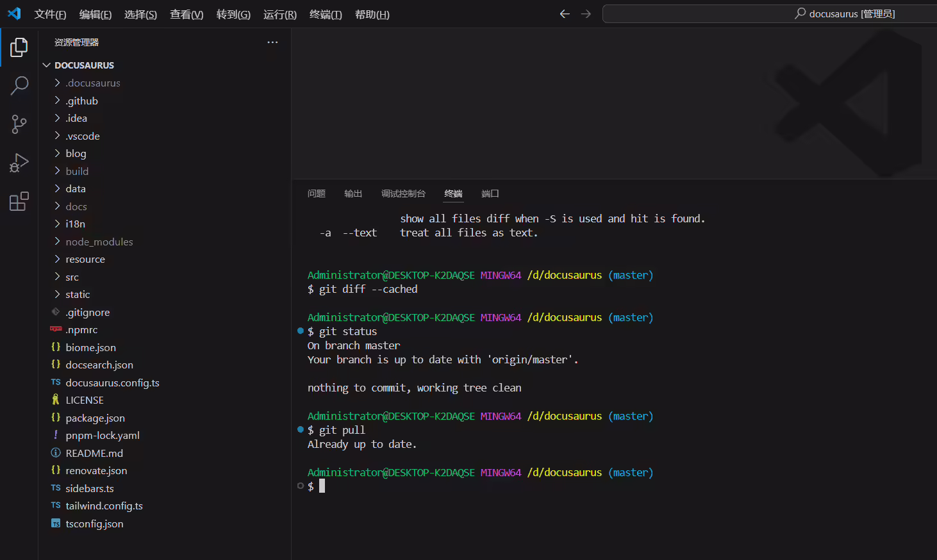
Task: Expand the docs folder
Action: click(x=57, y=206)
